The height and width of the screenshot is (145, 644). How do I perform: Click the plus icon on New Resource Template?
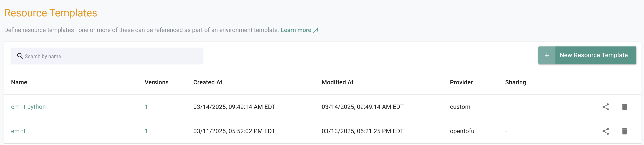(547, 55)
